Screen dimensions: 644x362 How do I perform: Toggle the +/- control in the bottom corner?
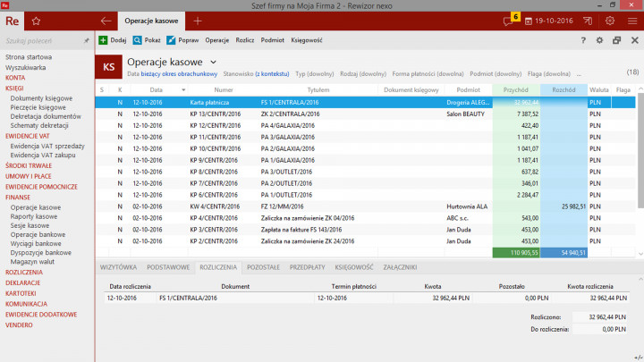[x=636, y=356]
